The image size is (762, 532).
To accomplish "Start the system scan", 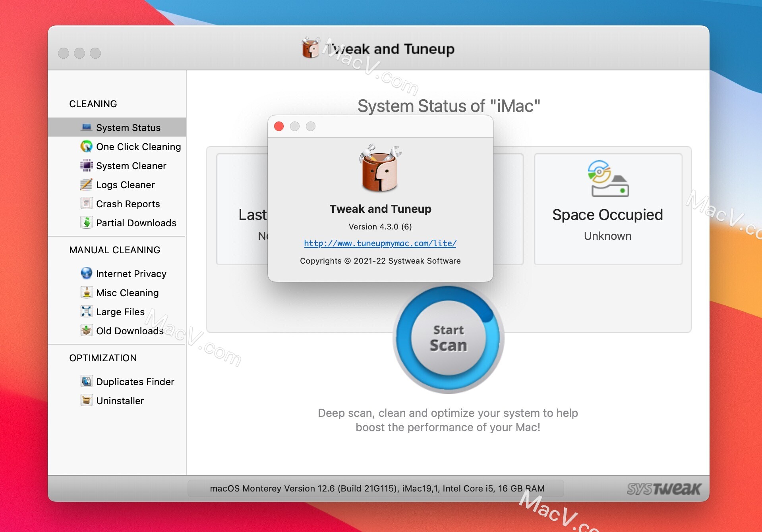I will coord(449,338).
